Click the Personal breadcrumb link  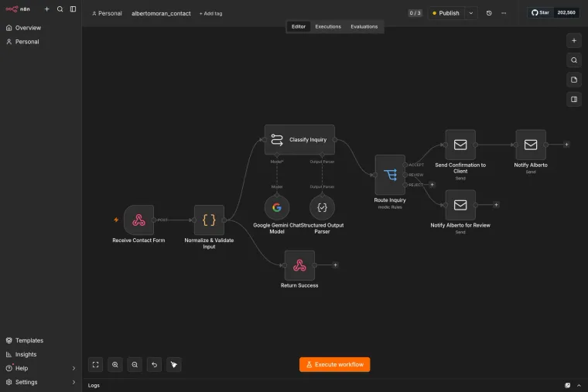pos(107,13)
